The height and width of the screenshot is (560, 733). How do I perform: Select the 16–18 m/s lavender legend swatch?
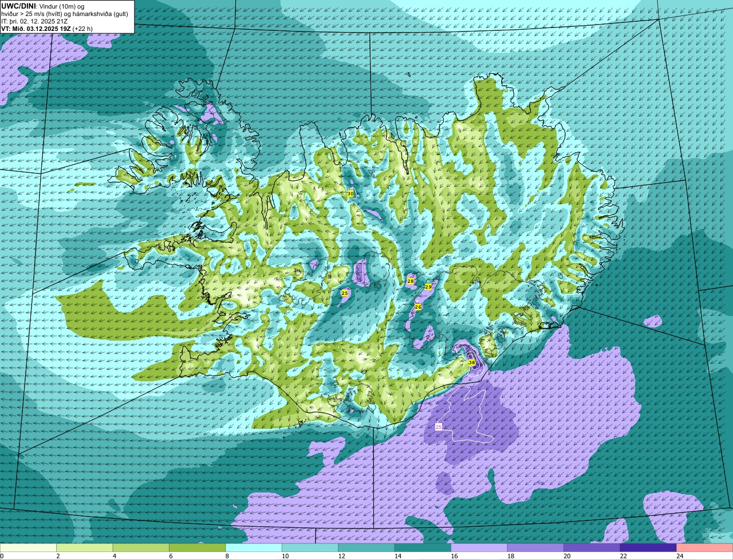(479, 547)
